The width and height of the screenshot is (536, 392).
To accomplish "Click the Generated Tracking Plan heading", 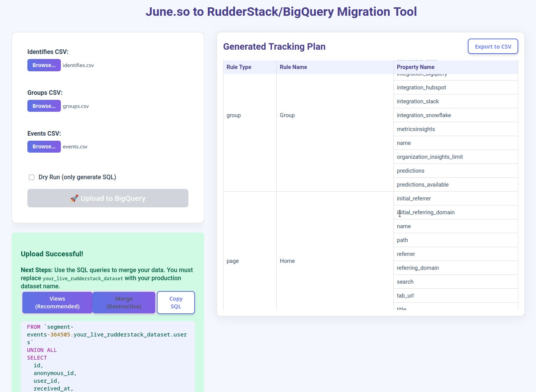I will [x=274, y=47].
